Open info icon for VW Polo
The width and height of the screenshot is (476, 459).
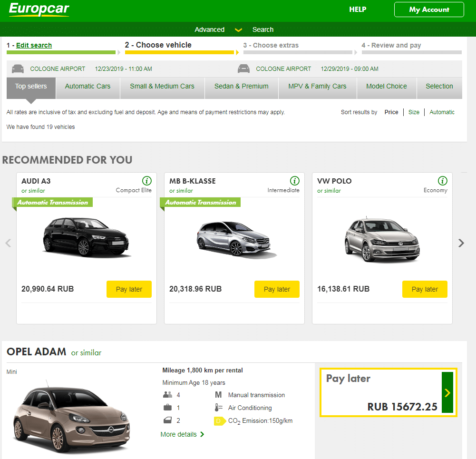tap(443, 181)
